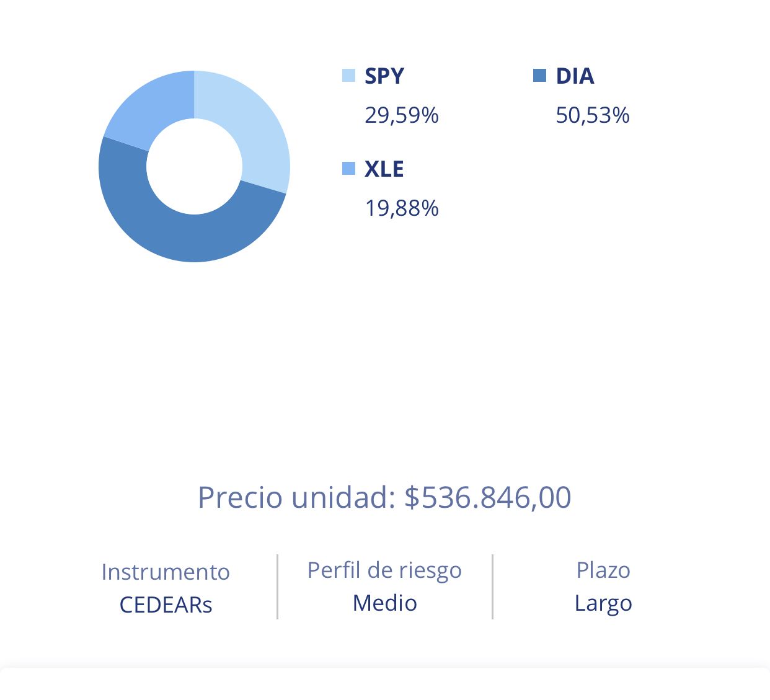Click the darkest blue DIA donut slice
The image size is (770, 700).
pos(186,236)
